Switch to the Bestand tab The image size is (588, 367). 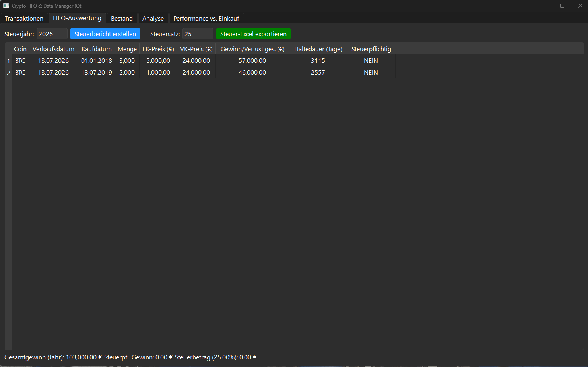122,19
